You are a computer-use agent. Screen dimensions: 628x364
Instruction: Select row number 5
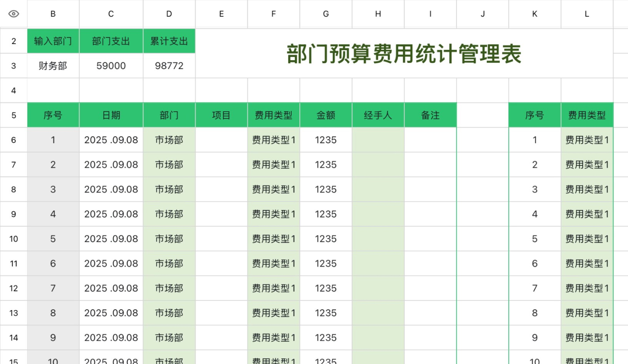click(13, 115)
